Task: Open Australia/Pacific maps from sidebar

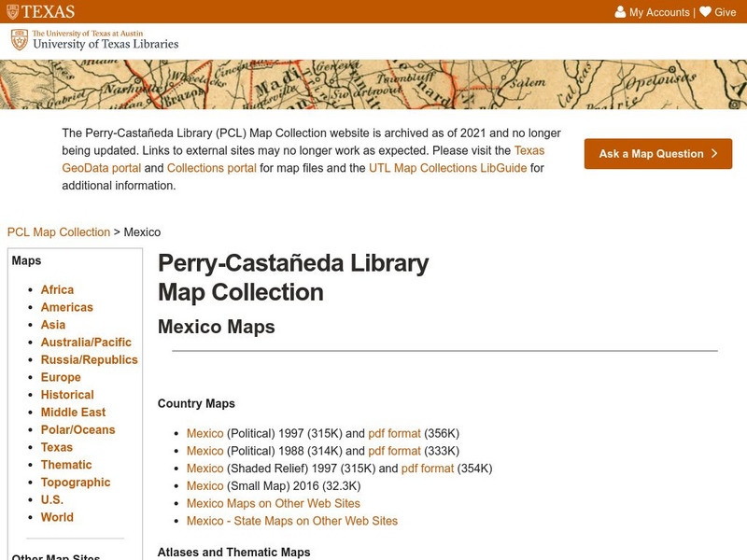Action: [86, 343]
